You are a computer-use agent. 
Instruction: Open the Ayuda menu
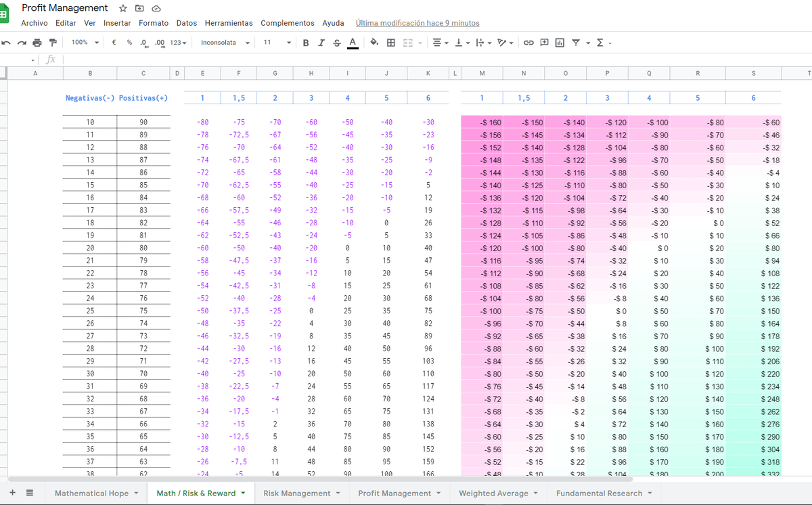pos(333,23)
